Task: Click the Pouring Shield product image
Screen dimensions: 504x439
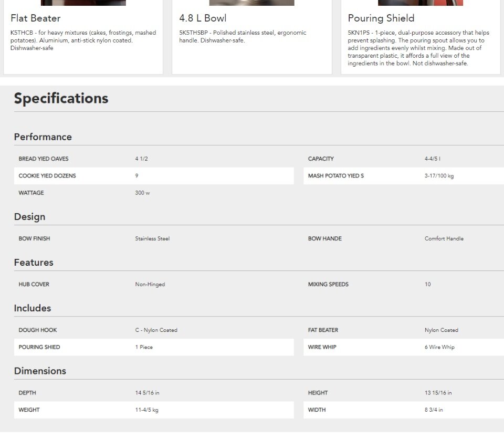Action: (x=421, y=3)
